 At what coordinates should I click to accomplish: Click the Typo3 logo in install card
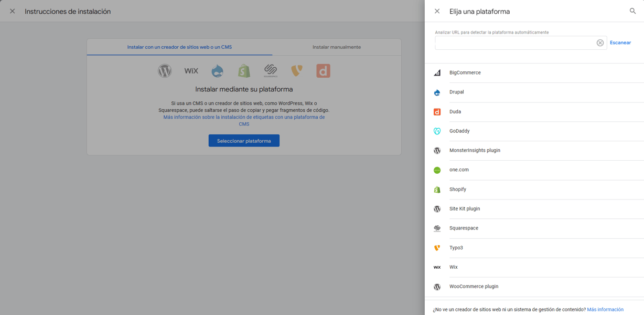[x=297, y=71]
